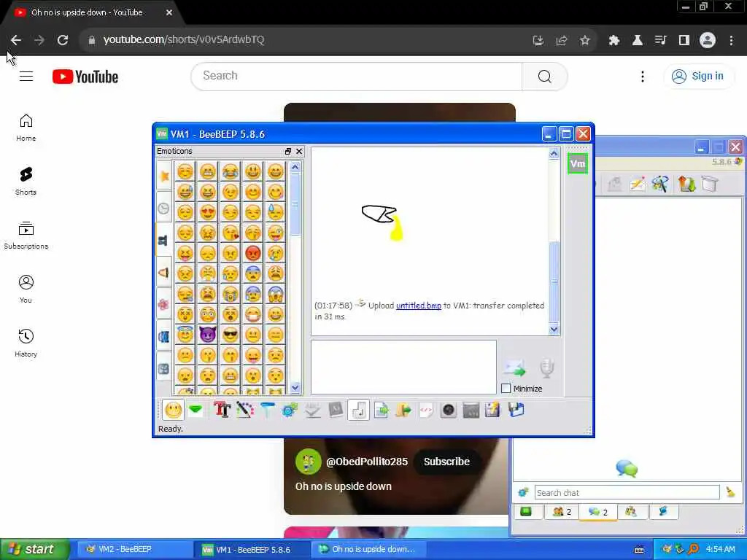Click emoticon list scroll up arrow

pos(295,168)
